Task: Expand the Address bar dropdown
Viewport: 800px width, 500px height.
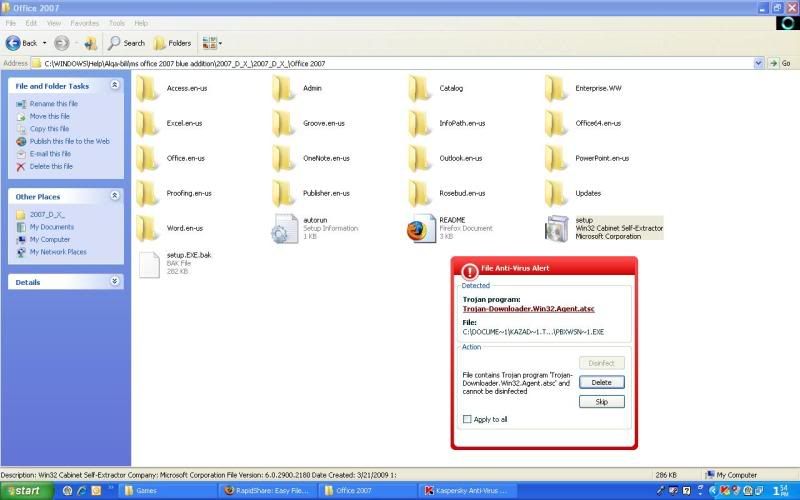Action: coord(758,63)
